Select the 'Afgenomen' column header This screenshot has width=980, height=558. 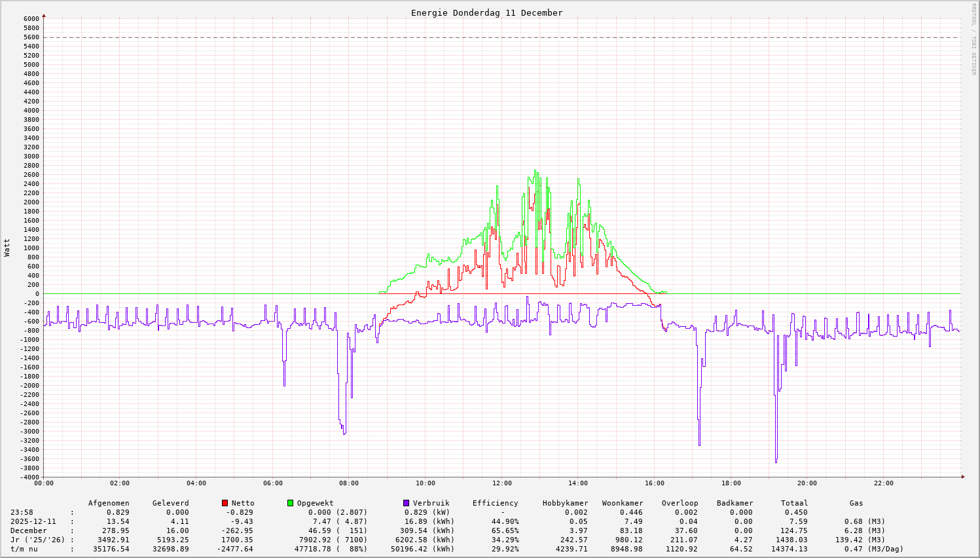point(109,503)
